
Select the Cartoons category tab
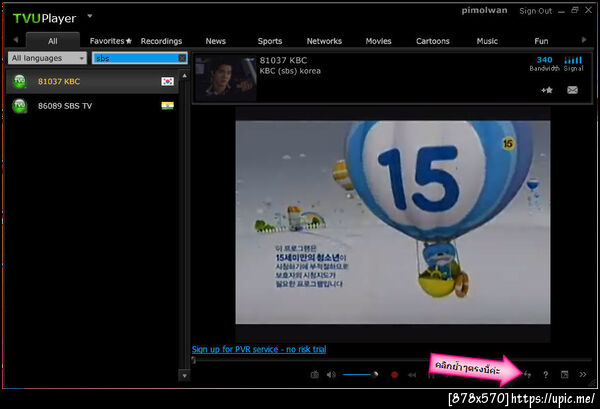point(433,41)
